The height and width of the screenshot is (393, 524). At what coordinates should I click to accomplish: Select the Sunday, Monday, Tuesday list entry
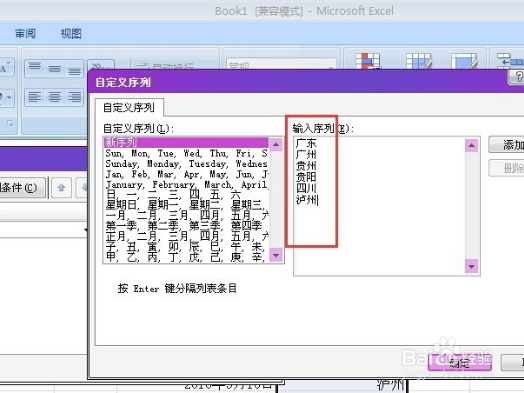click(186, 164)
